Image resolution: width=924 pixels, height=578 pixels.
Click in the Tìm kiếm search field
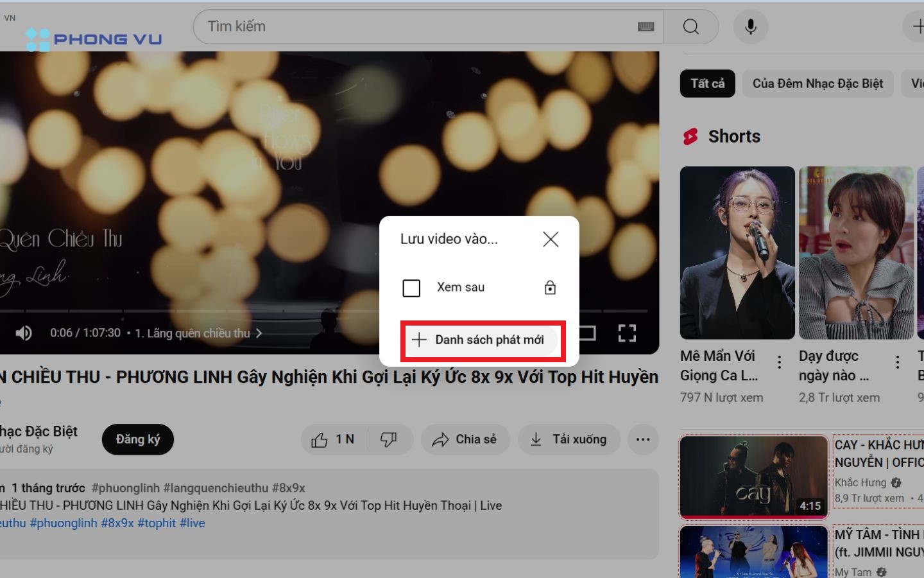[417, 26]
